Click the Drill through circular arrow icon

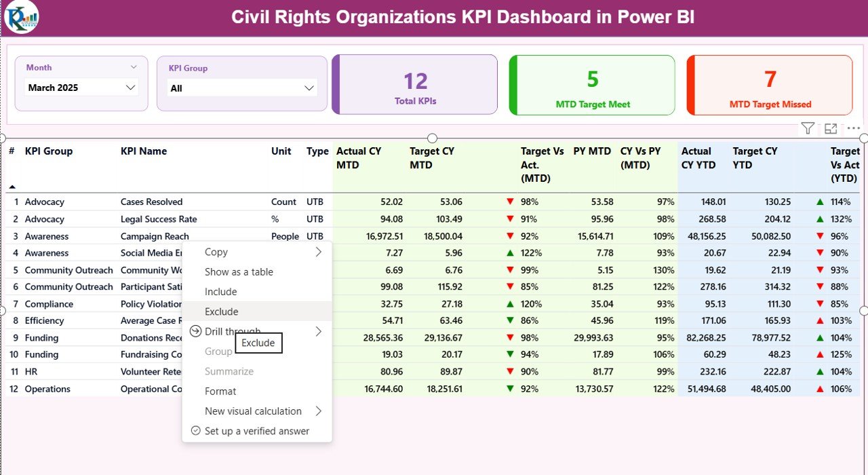[195, 331]
